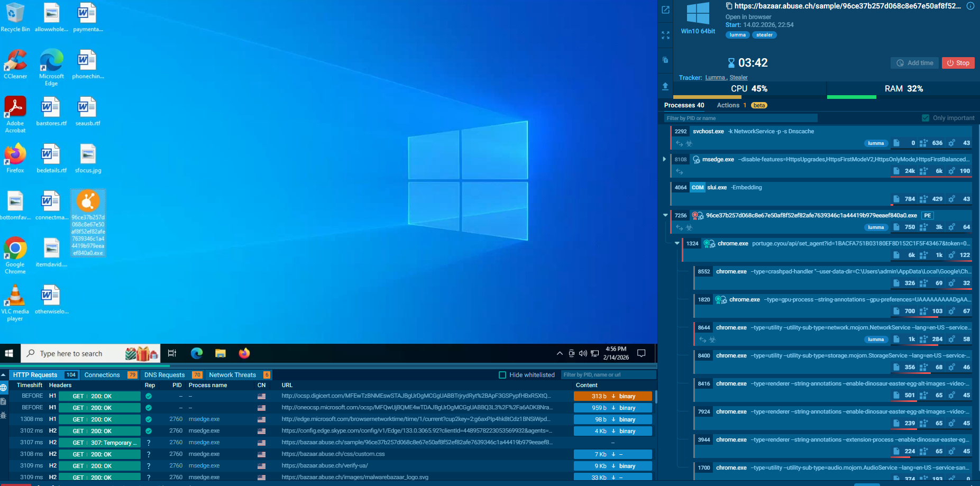Toggle the Only important checkbox
The height and width of the screenshot is (486, 980).
coord(926,118)
